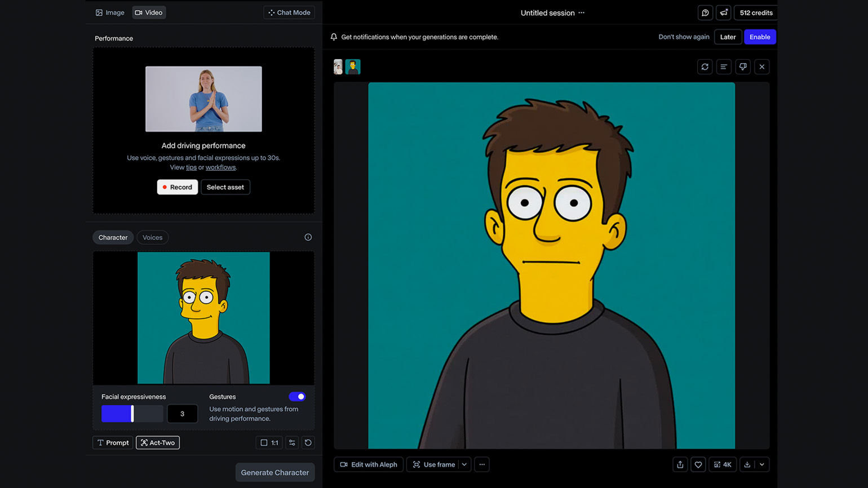Click the download icon
This screenshot has width=868, height=488.
[747, 465]
